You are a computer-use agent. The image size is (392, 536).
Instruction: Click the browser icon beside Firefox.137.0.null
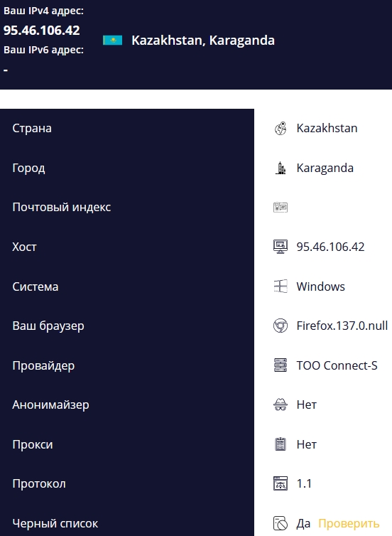pyautogui.click(x=281, y=326)
